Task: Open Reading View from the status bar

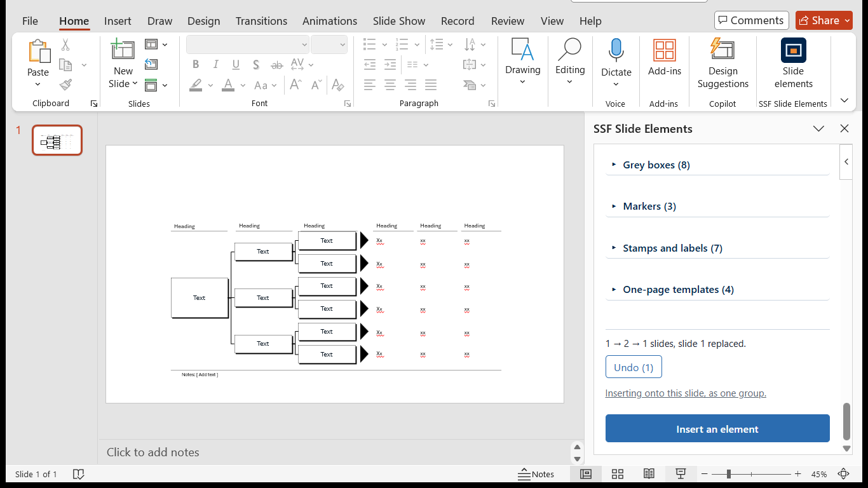Action: click(x=649, y=474)
